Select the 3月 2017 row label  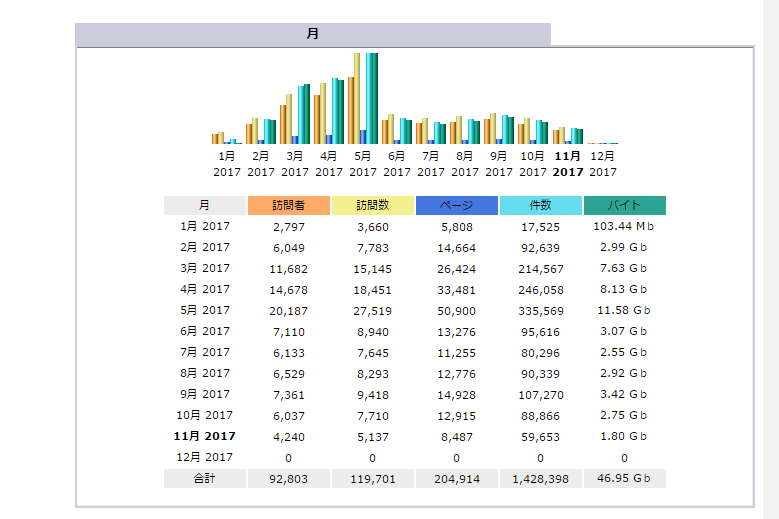click(x=205, y=268)
